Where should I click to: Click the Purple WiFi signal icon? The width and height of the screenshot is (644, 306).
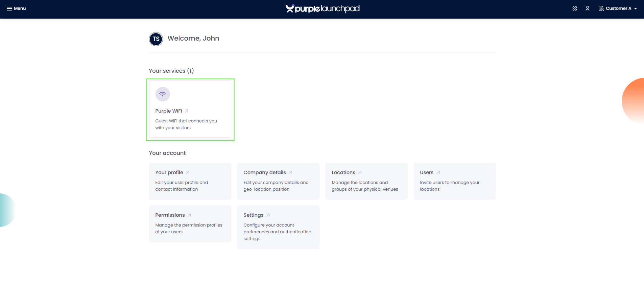(163, 94)
